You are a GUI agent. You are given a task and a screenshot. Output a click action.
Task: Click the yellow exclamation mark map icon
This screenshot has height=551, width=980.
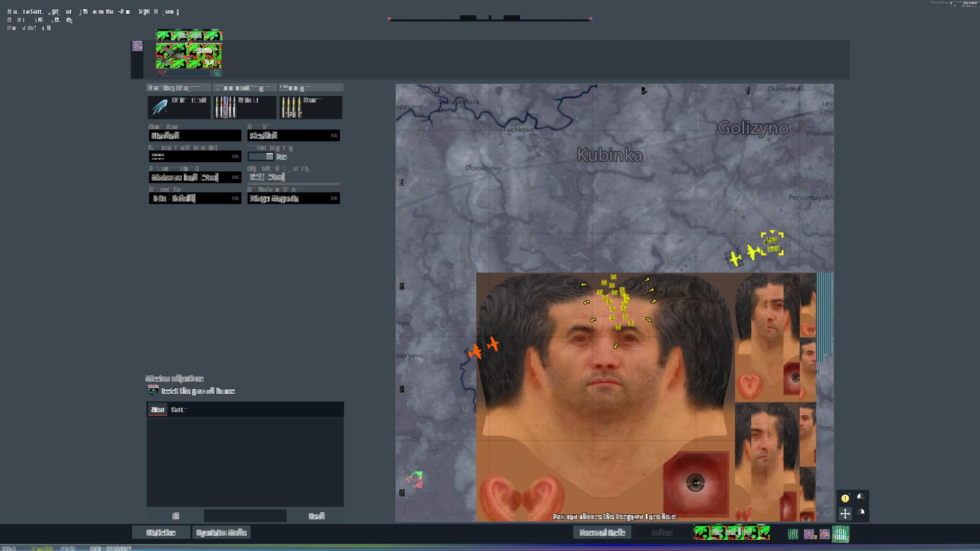845,498
